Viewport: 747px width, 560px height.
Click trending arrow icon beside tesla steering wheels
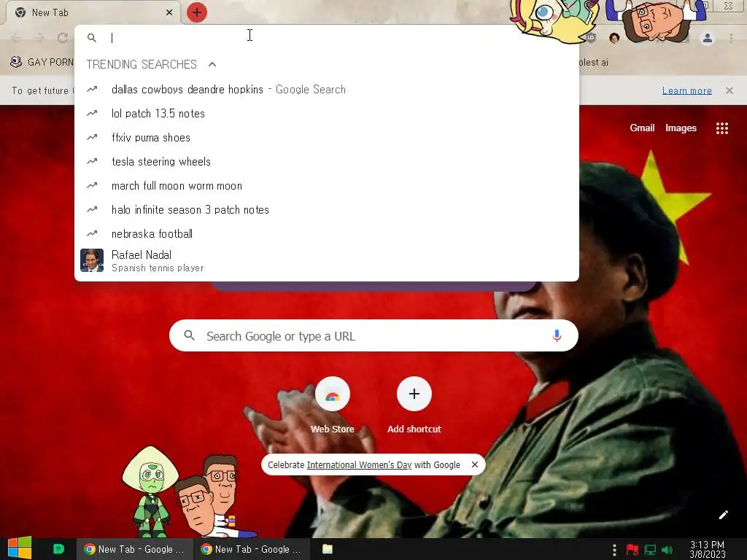(92, 161)
